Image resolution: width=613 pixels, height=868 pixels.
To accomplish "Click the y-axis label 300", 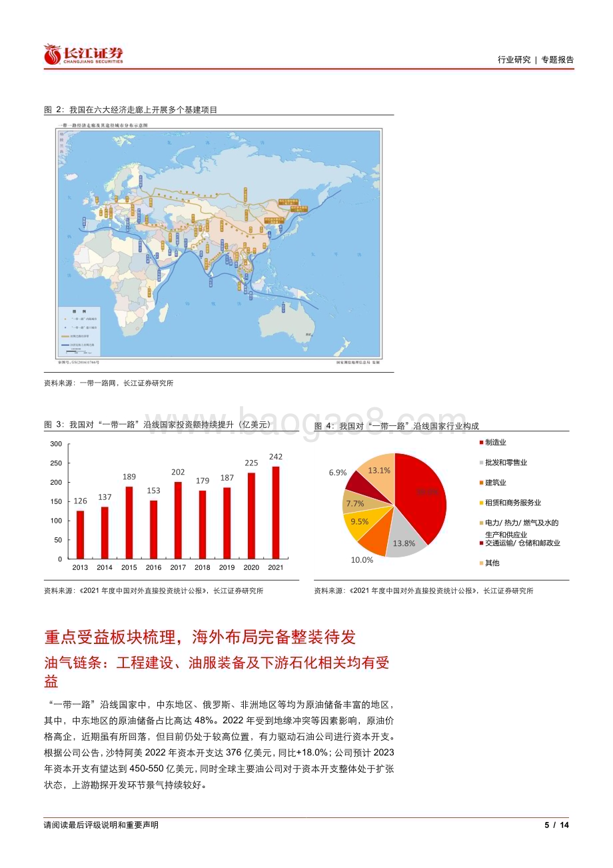I will pyautogui.click(x=55, y=444).
